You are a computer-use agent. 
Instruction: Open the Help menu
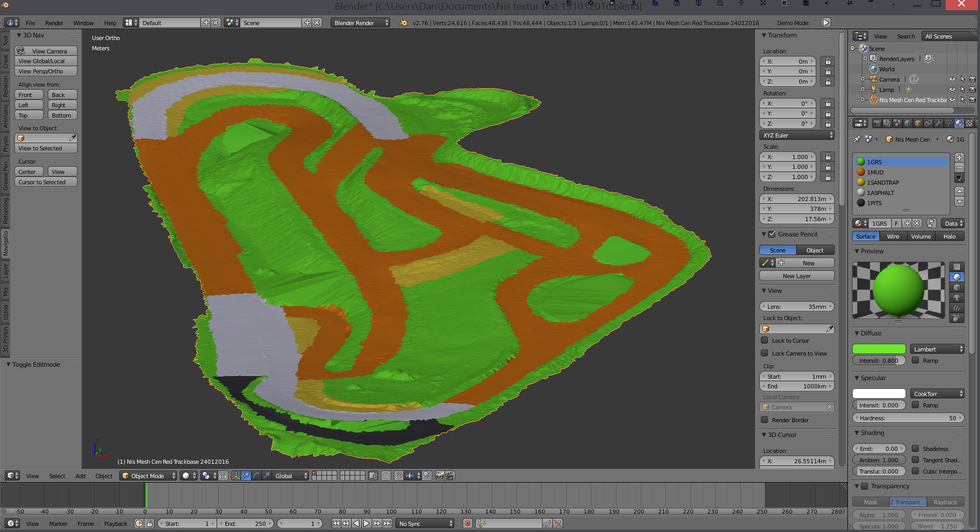click(x=110, y=23)
